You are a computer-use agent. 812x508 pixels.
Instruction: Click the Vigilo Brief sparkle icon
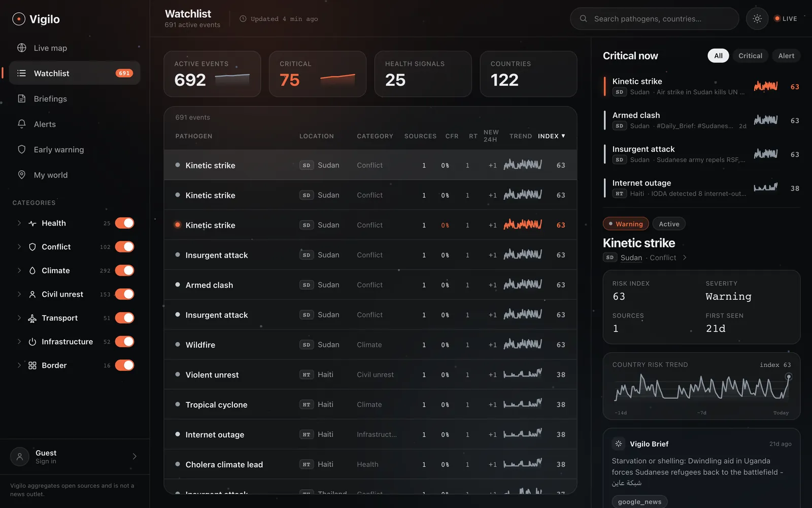pos(619,443)
